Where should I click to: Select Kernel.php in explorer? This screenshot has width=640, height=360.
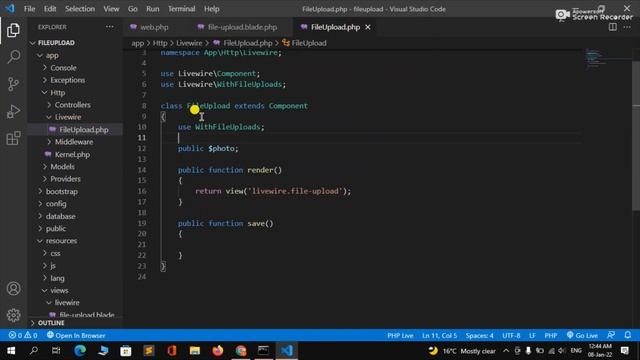pos(72,154)
